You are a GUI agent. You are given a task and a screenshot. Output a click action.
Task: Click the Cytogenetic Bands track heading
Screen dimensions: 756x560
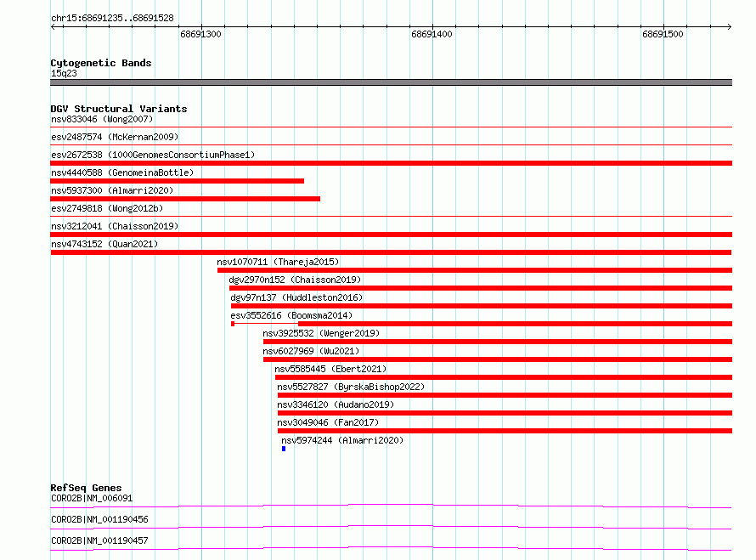pos(101,63)
